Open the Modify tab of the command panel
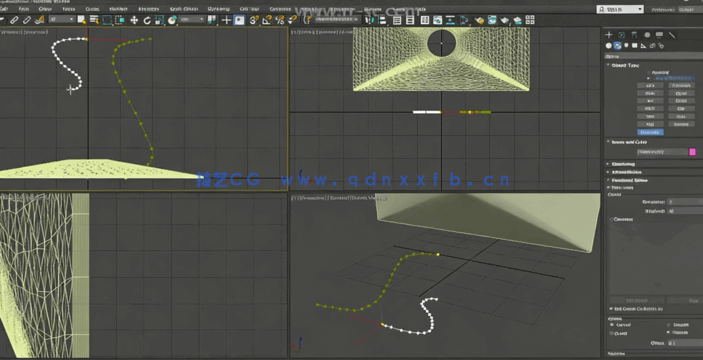The image size is (703, 360). pyautogui.click(x=622, y=35)
